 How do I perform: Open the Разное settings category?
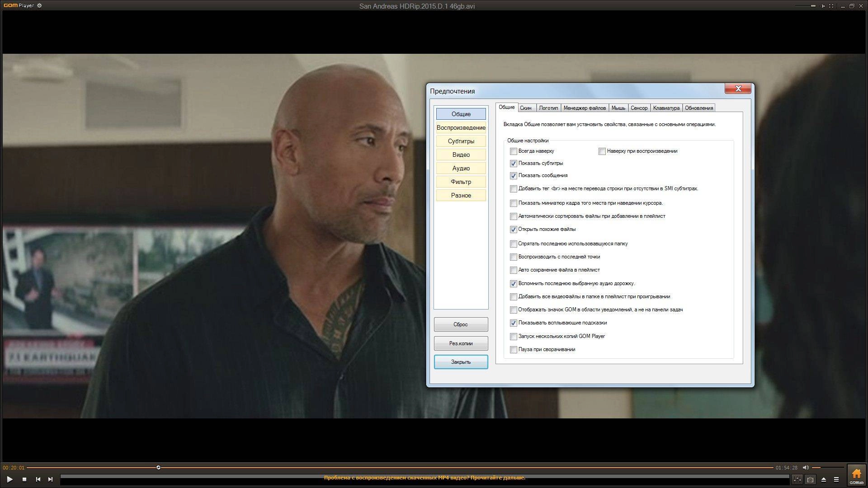[461, 195]
